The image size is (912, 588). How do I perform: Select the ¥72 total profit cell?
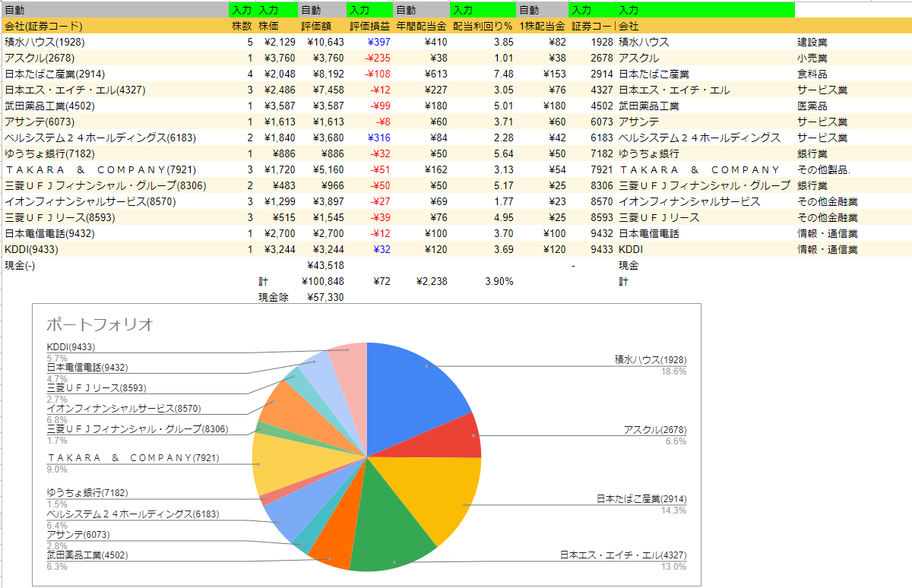pos(369,281)
